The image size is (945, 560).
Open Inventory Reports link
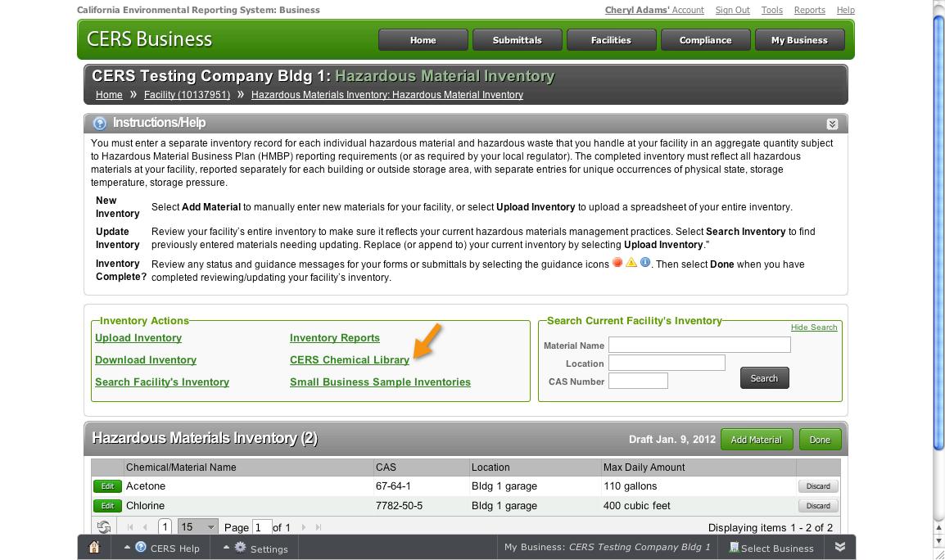click(x=334, y=337)
